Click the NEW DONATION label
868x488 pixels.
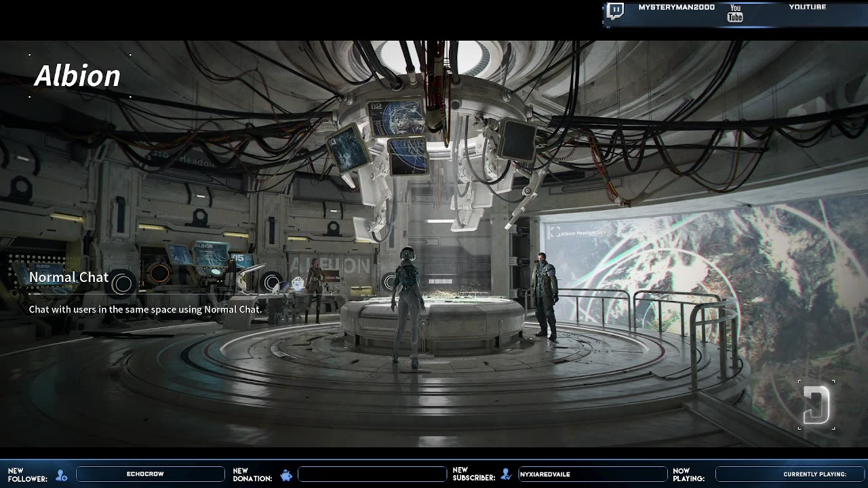pos(252,474)
